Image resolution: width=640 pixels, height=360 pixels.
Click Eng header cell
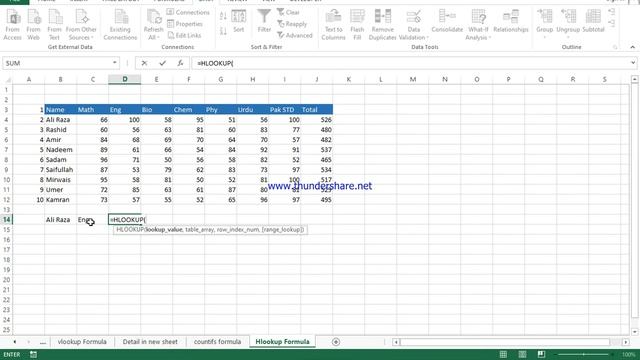pos(124,109)
